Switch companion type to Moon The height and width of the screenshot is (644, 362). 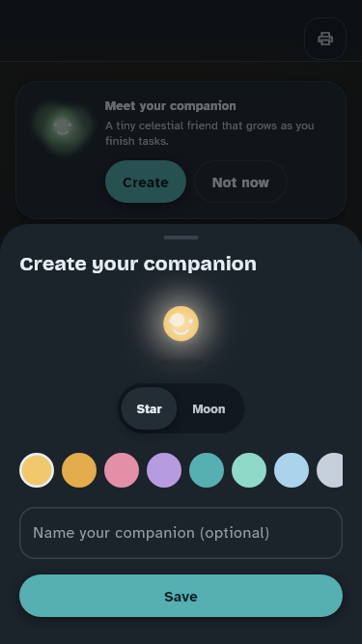click(x=209, y=408)
